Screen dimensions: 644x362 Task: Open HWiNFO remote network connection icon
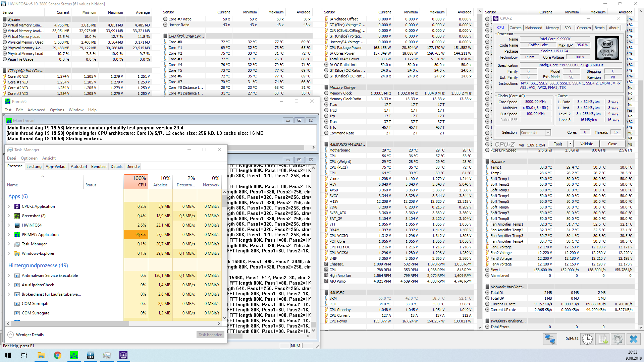click(x=550, y=339)
